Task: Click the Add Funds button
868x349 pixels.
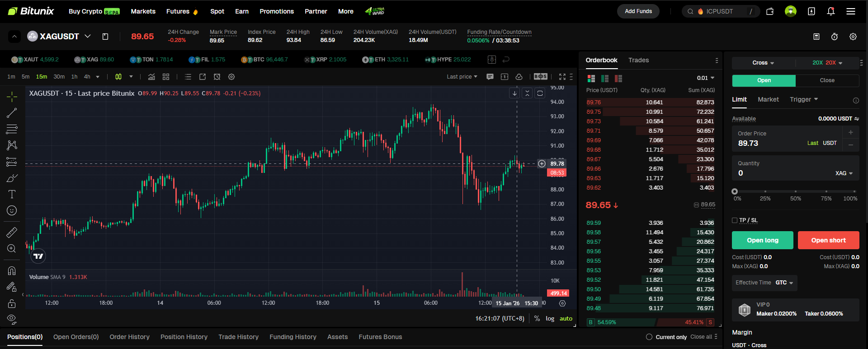Action: tap(638, 11)
